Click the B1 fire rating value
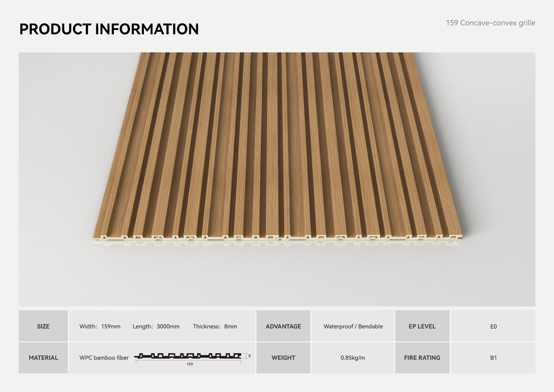This screenshot has width=554, height=392. [493, 358]
